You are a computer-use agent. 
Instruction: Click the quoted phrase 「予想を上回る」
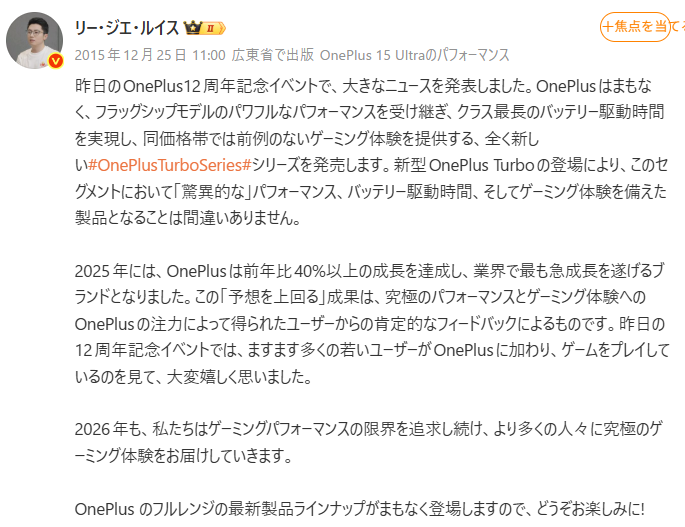click(x=273, y=298)
